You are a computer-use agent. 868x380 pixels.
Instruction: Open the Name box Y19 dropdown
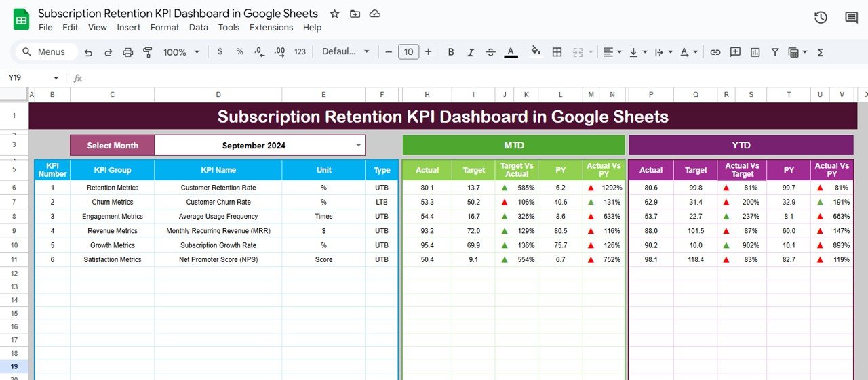(56, 79)
